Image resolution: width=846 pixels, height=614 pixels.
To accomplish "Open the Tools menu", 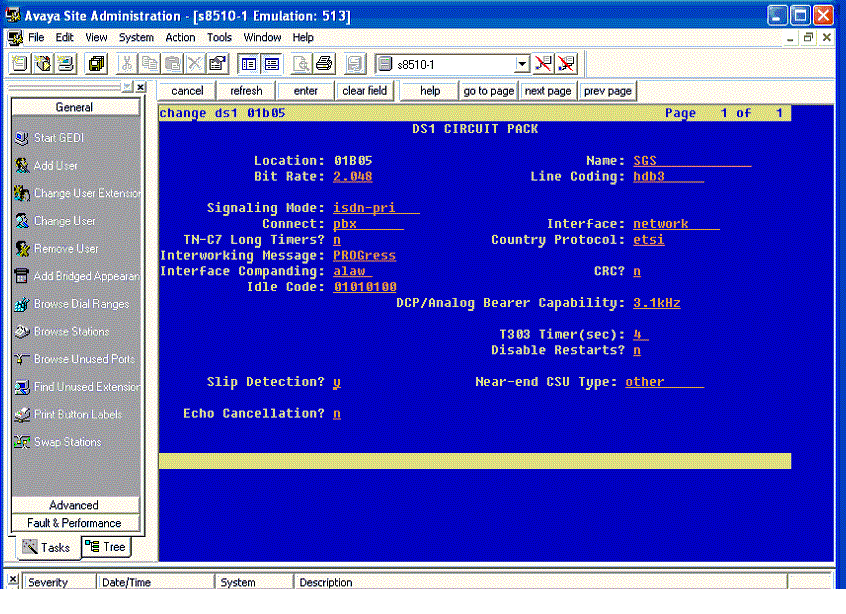I will (219, 37).
